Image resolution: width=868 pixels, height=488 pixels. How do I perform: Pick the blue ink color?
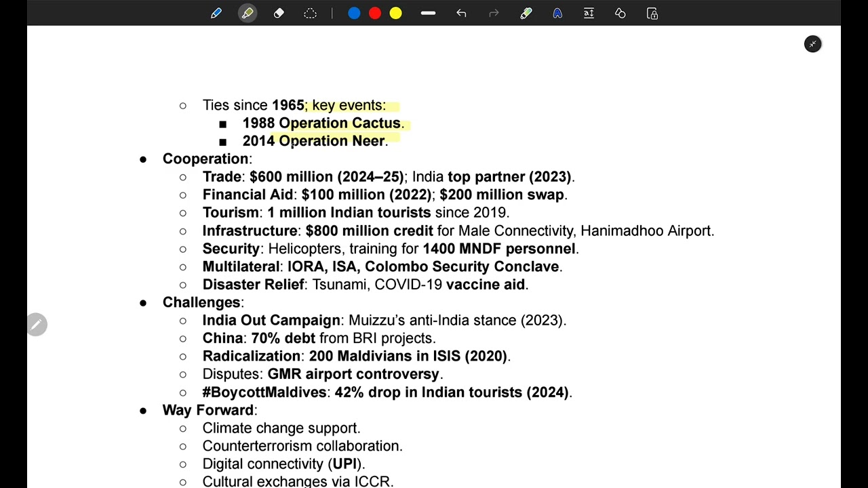click(x=354, y=14)
